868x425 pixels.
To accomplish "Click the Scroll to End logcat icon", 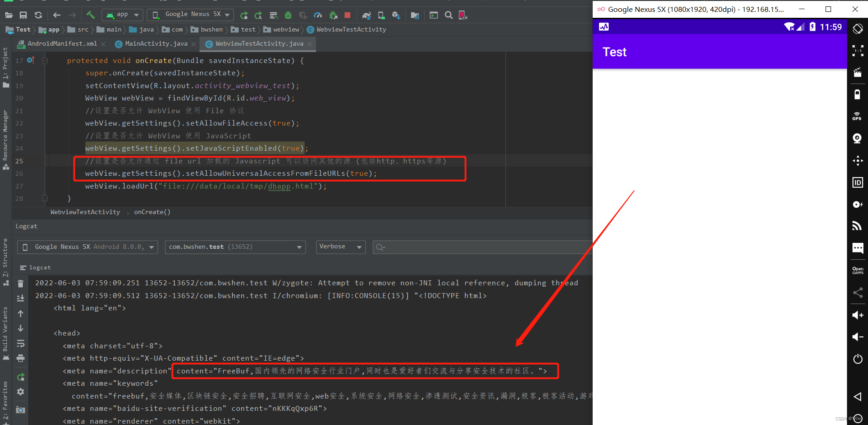I will click(x=21, y=298).
